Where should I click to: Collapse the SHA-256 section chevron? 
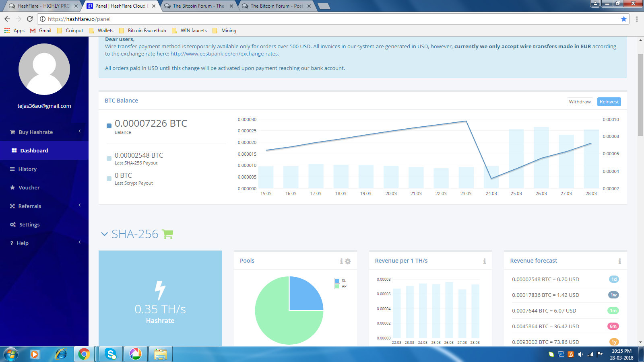[x=104, y=234]
